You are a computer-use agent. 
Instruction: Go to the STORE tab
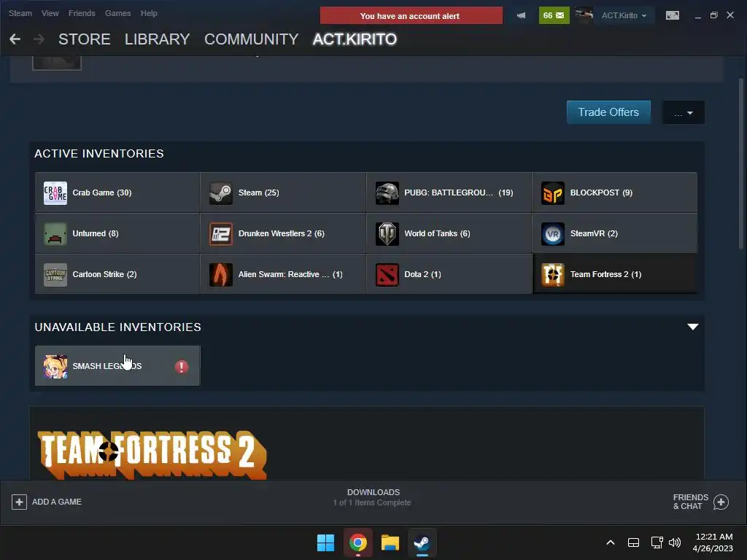click(85, 39)
